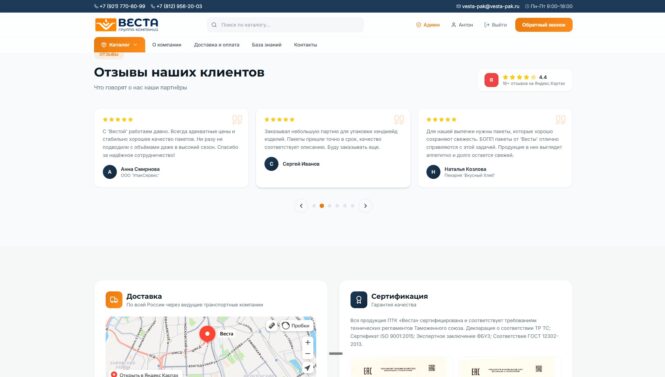Click the search magnifier icon
Screen dimensions: 665x377
point(214,25)
